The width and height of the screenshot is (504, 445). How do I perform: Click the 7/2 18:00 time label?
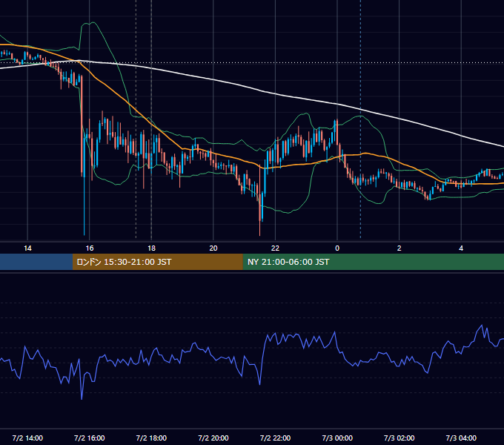pos(151,438)
